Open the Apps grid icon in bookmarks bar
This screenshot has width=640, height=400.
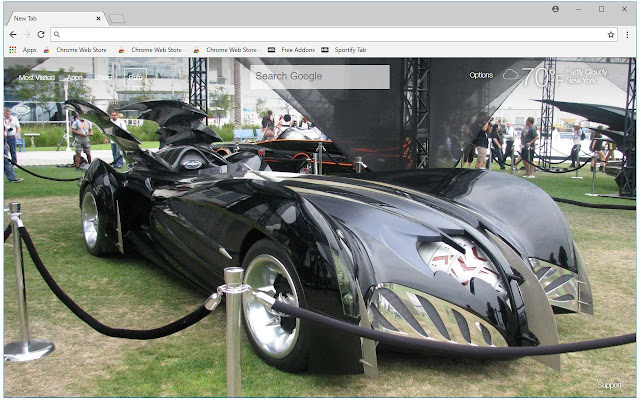coord(13,50)
